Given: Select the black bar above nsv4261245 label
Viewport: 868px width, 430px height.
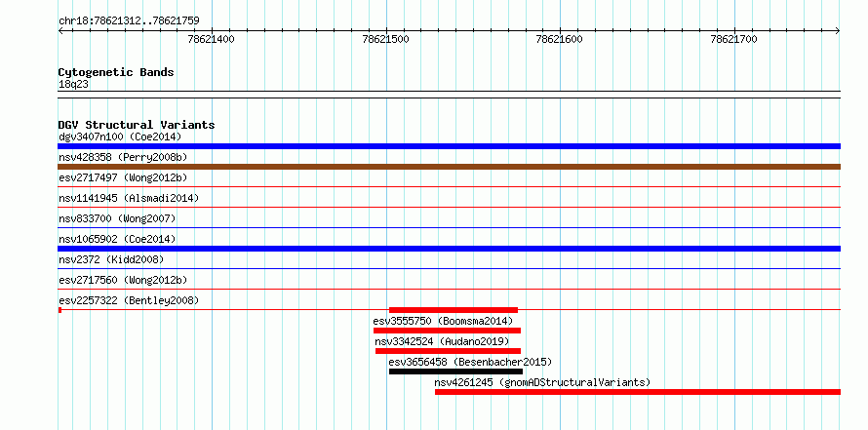Looking at the screenshot, I should tap(455, 371).
